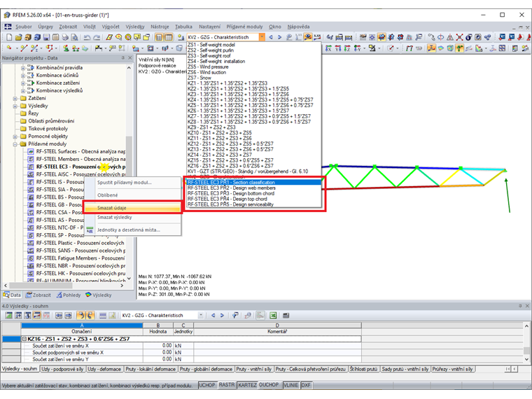Toggle the RASTR grid status button

[227, 385]
